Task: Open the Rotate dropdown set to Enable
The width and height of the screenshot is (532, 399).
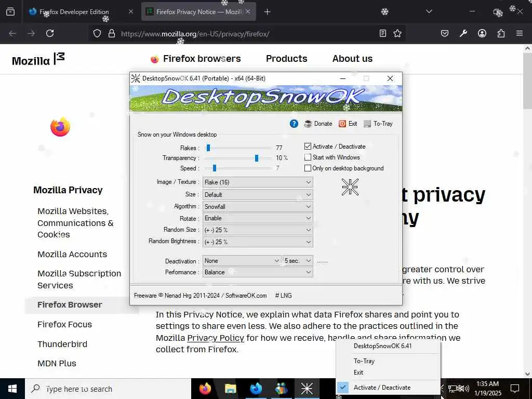Action: point(258,218)
